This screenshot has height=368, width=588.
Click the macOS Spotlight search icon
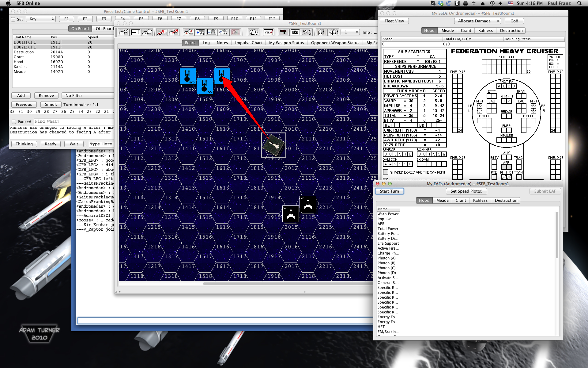click(579, 3)
